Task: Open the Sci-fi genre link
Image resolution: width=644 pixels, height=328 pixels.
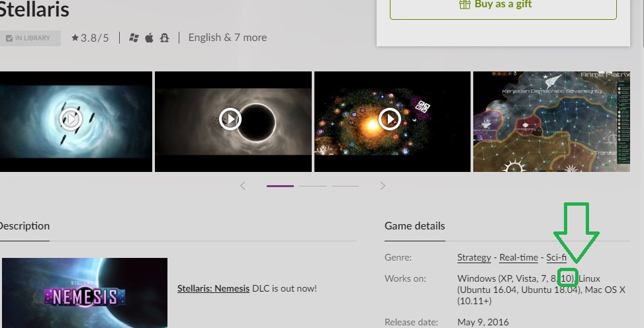Action: 556,257
